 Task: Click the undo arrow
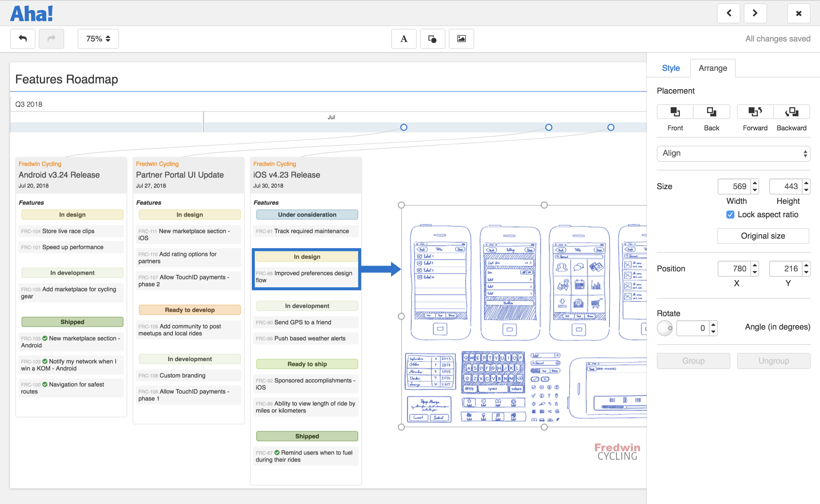22,38
